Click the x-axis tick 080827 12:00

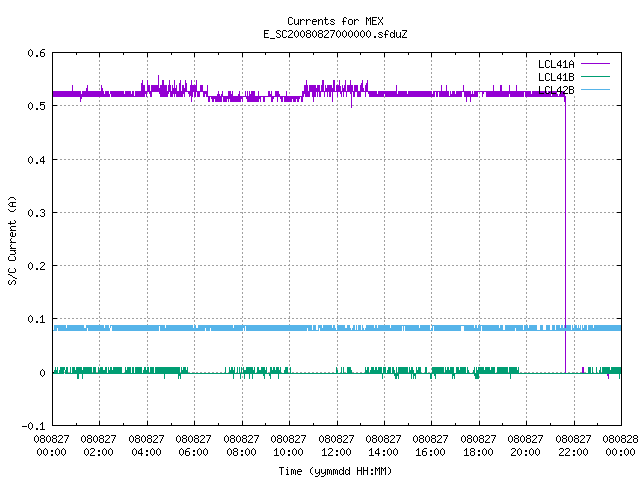point(336,446)
